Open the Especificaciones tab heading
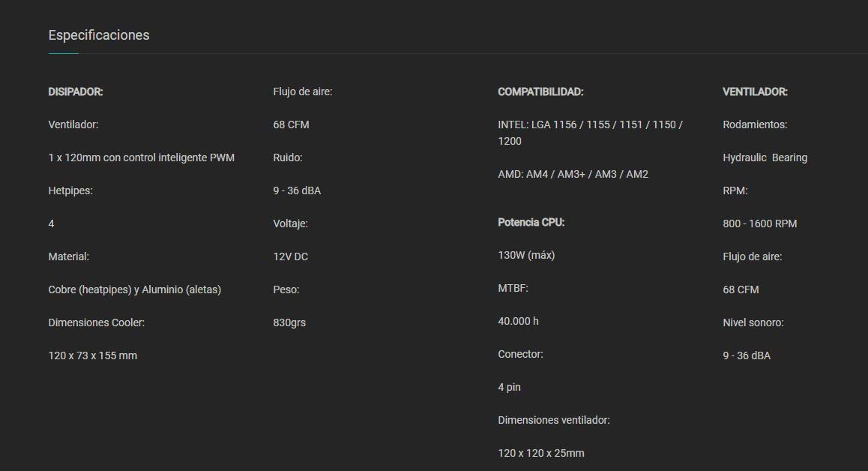Screen dimensions: 868x471 [x=98, y=35]
